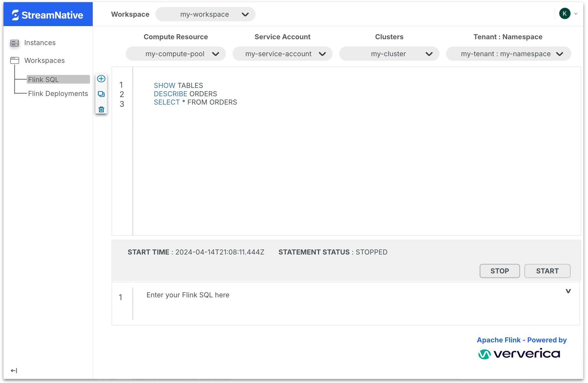The height and width of the screenshot is (383, 588).
Task: Click the StreamNative logo
Action: 48,15
